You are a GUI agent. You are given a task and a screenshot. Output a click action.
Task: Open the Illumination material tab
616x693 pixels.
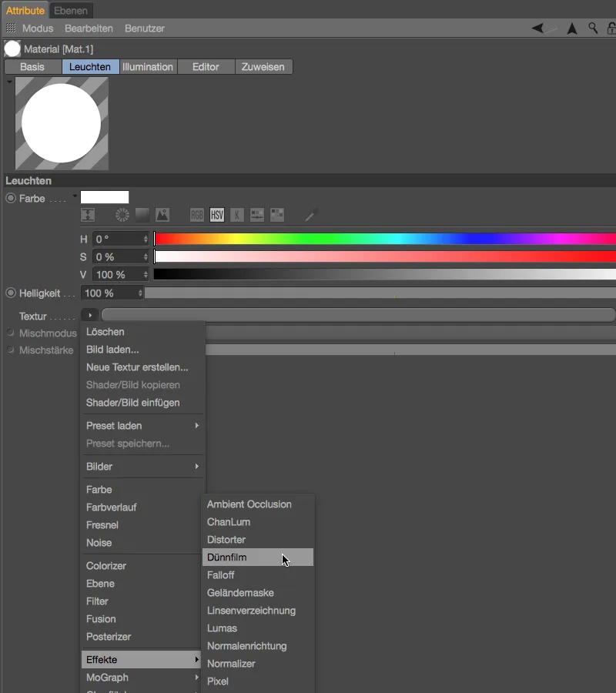(148, 67)
